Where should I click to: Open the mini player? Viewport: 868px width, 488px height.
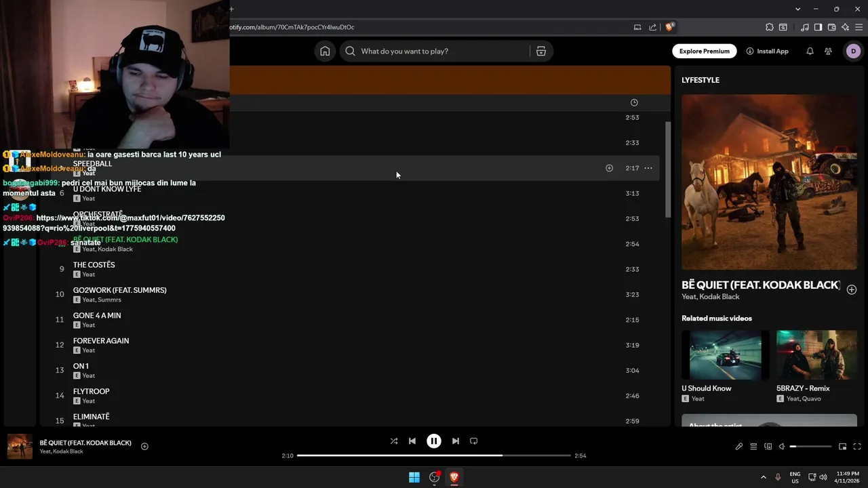point(842,447)
